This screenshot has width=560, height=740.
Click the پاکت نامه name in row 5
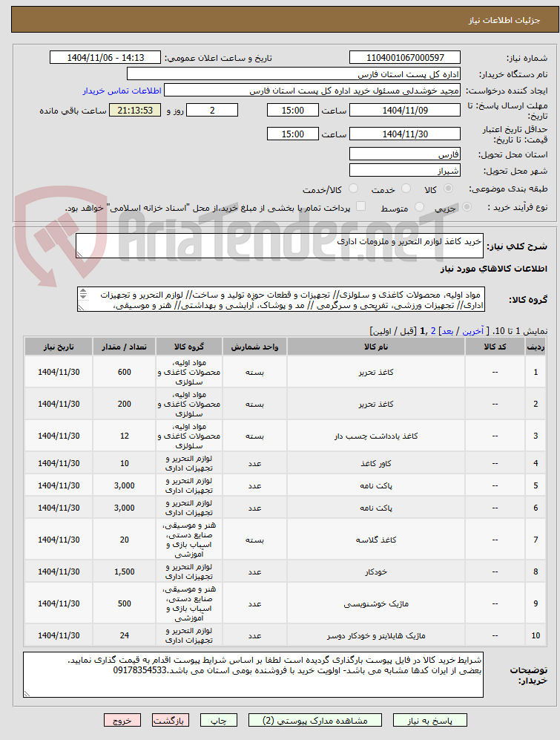(376, 485)
